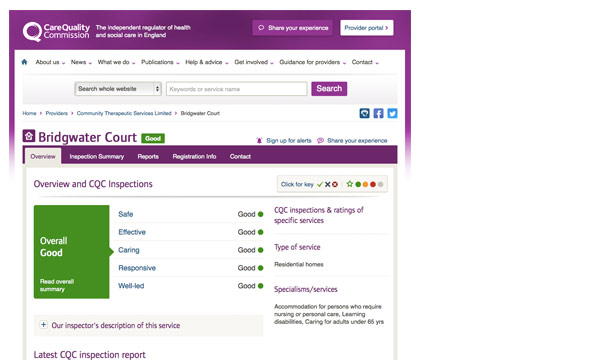Click the Sign up for alerts link
This screenshot has width=600, height=360.
pos(289,140)
